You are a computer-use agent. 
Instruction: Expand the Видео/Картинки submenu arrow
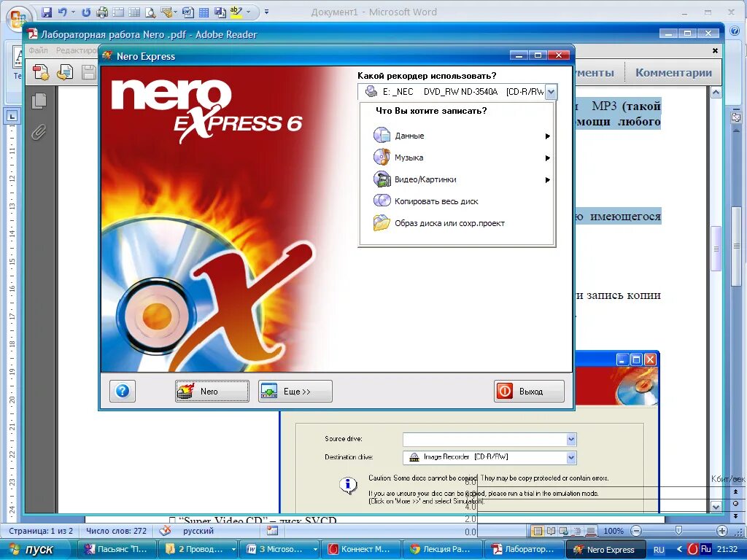547,180
